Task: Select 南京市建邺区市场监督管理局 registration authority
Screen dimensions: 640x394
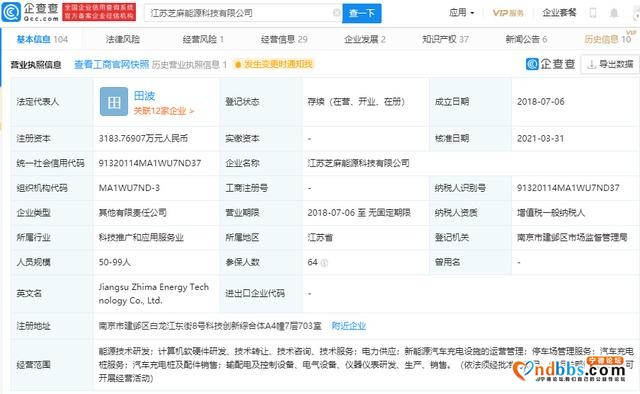Action: tap(572, 238)
